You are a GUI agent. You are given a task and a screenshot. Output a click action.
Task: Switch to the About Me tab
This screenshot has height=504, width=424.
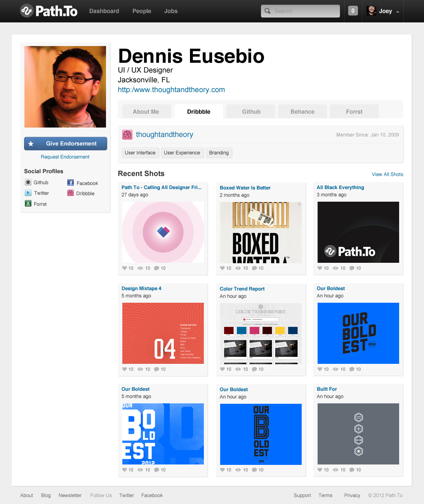point(146,112)
